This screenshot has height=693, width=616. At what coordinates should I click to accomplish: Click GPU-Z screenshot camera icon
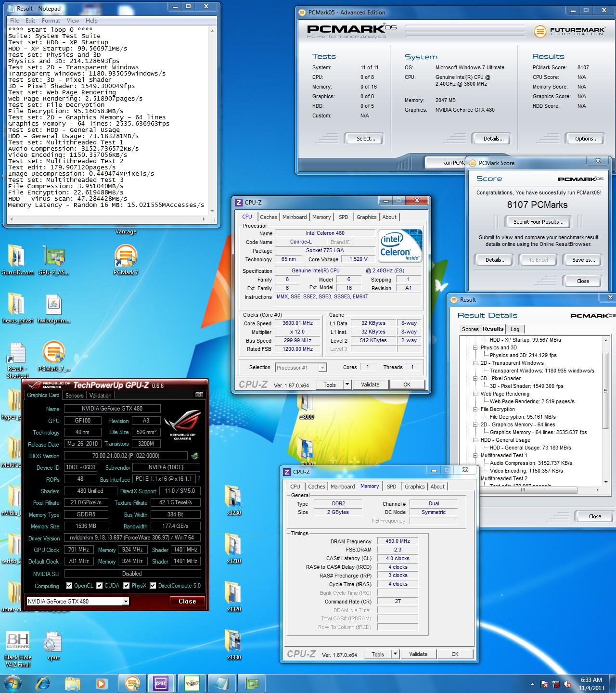tap(199, 395)
